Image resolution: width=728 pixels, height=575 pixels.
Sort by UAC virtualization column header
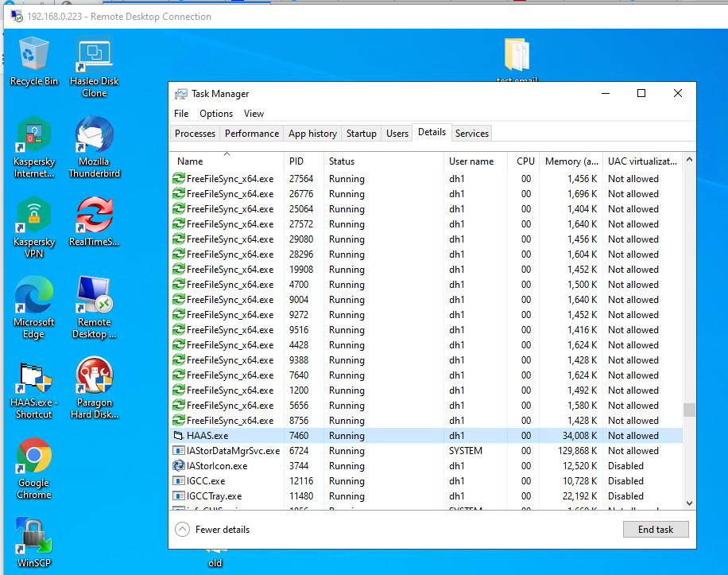(x=643, y=161)
